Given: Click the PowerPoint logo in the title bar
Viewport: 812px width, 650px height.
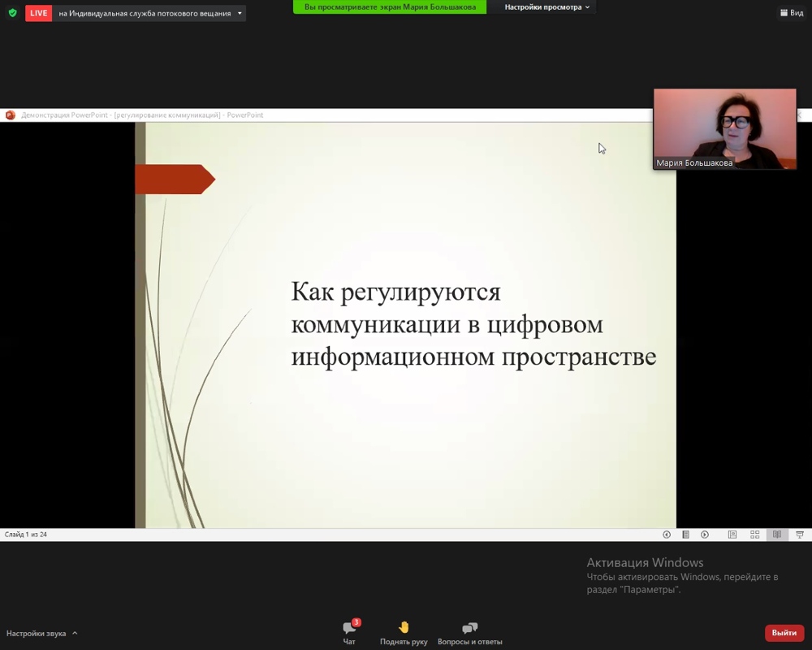Looking at the screenshot, I should [11, 115].
